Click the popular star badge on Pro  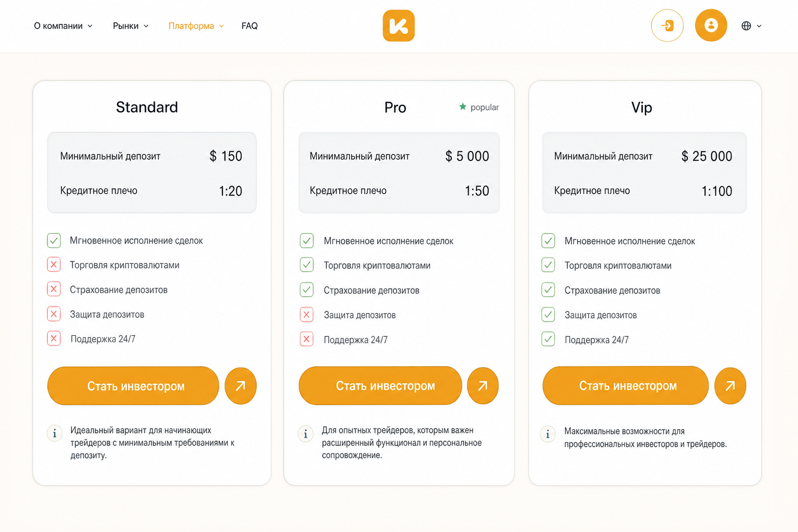[x=478, y=107]
